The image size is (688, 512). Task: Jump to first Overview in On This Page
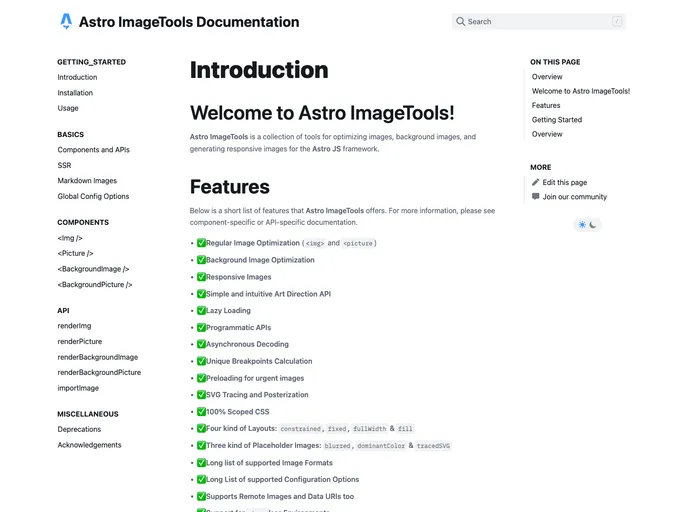point(547,77)
